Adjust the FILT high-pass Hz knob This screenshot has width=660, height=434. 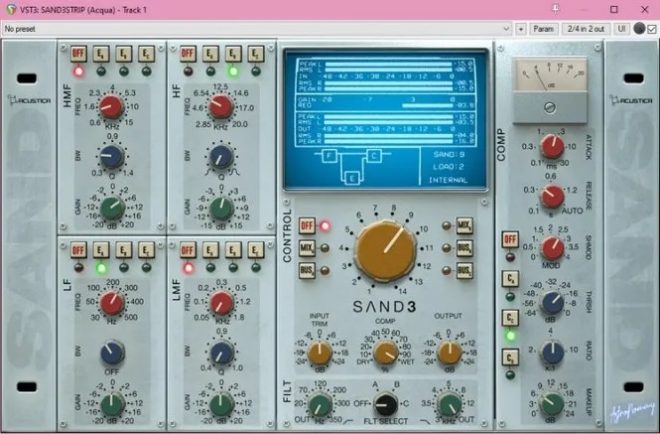320,404
